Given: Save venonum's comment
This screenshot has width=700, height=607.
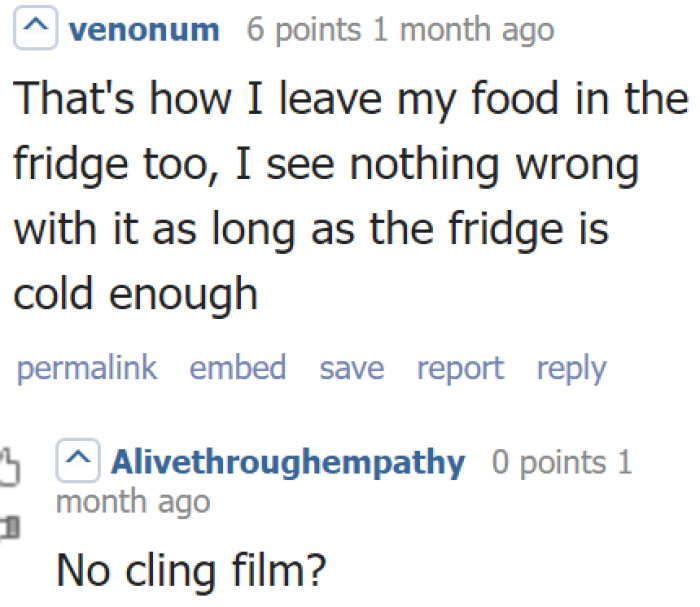Looking at the screenshot, I should [x=351, y=368].
